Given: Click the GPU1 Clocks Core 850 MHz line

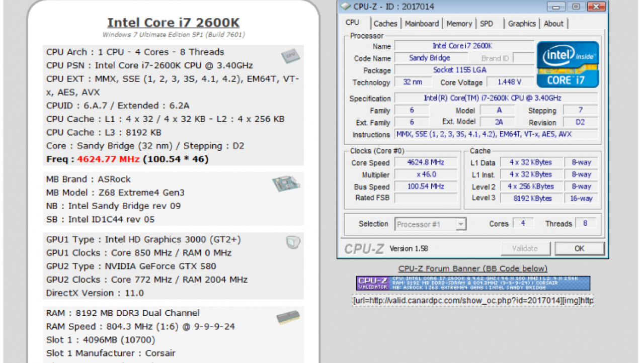Looking at the screenshot, I should click(x=139, y=253).
